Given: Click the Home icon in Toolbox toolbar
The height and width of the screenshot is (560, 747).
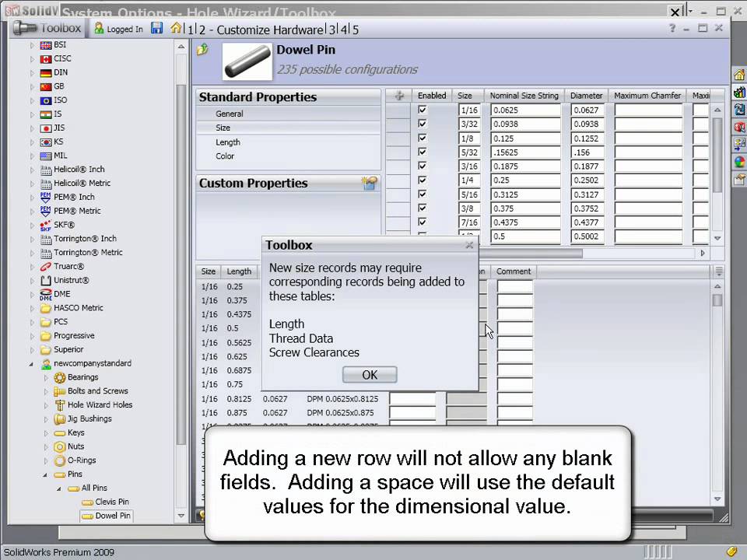Looking at the screenshot, I should [x=176, y=28].
